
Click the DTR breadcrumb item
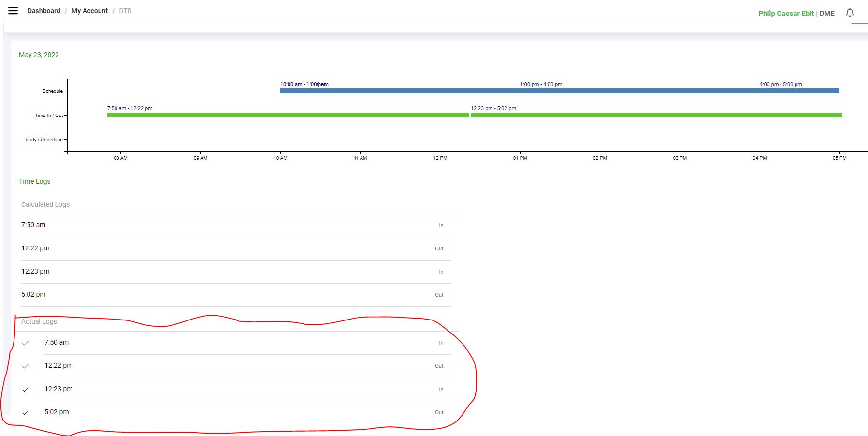pos(125,11)
